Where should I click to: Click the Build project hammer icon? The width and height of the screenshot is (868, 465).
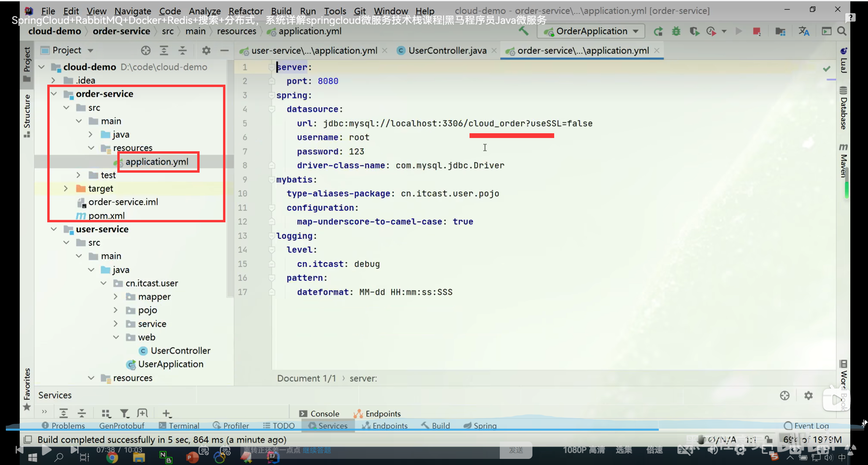[x=524, y=31]
